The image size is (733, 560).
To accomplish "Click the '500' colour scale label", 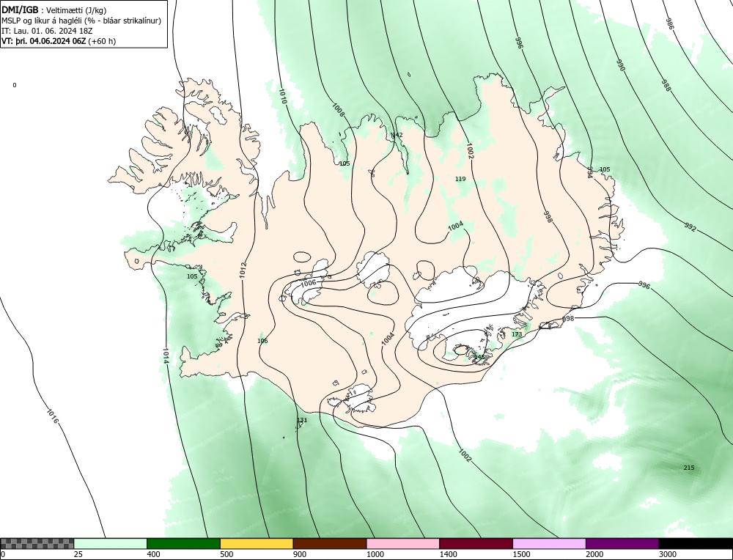I will tap(226, 555).
